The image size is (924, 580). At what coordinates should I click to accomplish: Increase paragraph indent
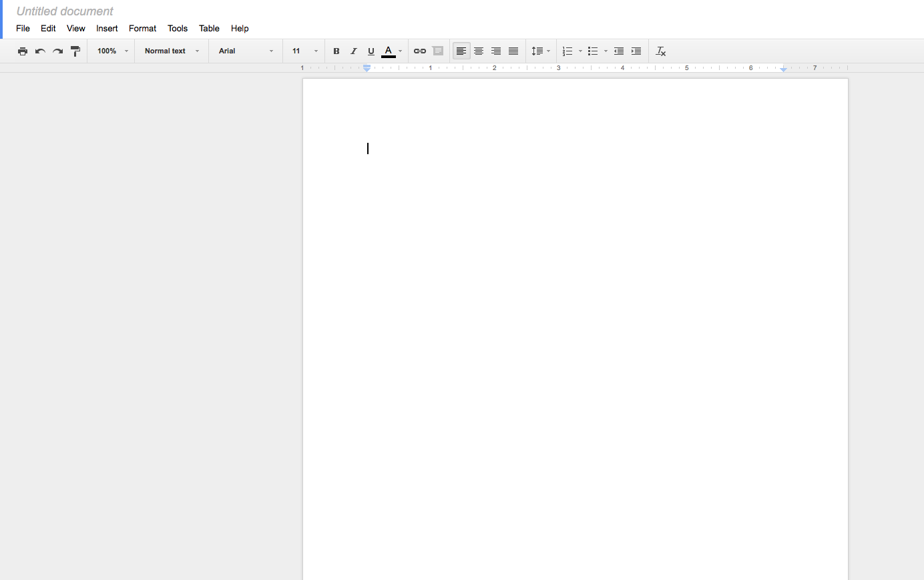[x=636, y=51]
